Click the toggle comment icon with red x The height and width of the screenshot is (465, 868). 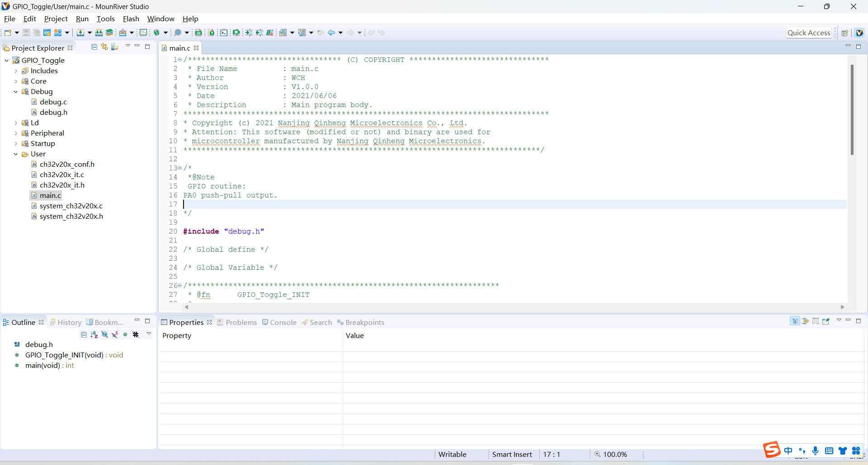tap(270, 33)
